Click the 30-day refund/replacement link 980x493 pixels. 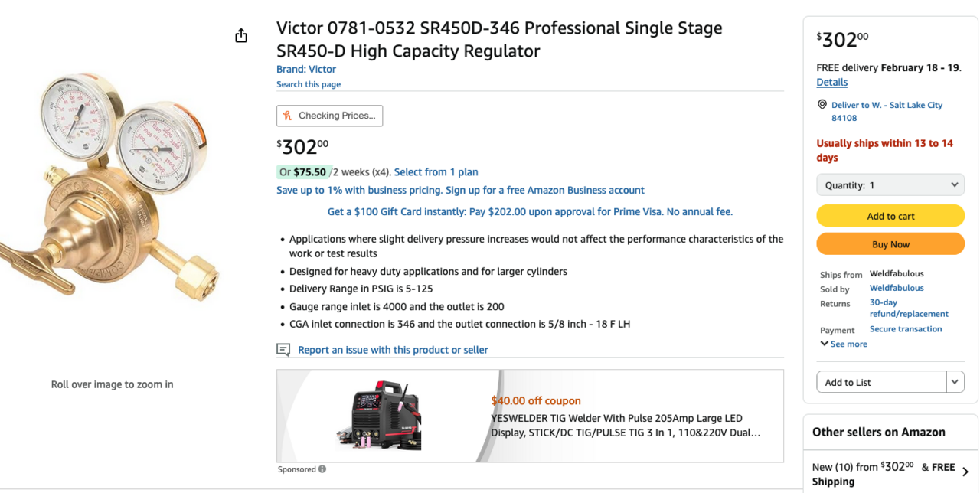coord(909,308)
